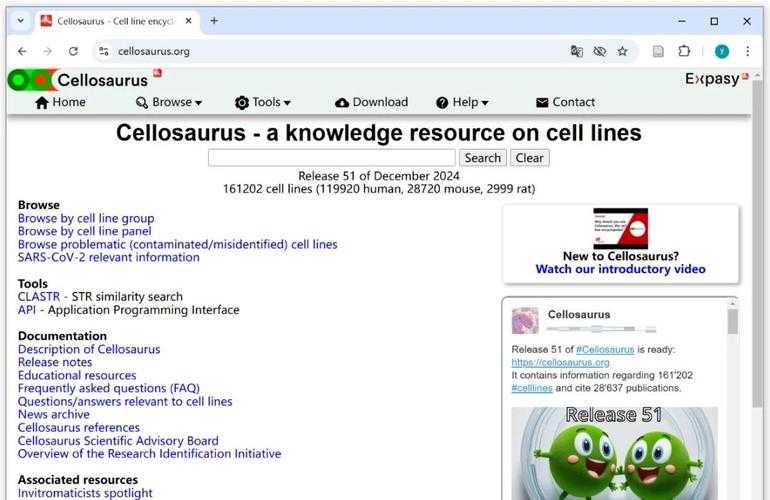Click the feed widget scrollbar thumb

[x=732, y=322]
